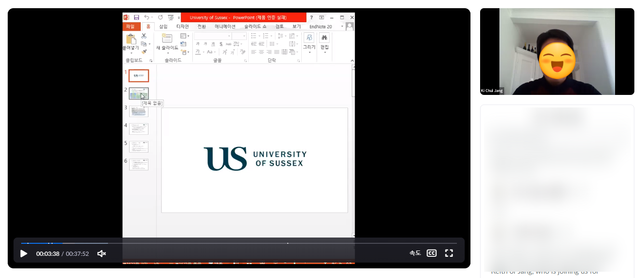Go to the 애니메이션 (Animations) tab

(225, 26)
